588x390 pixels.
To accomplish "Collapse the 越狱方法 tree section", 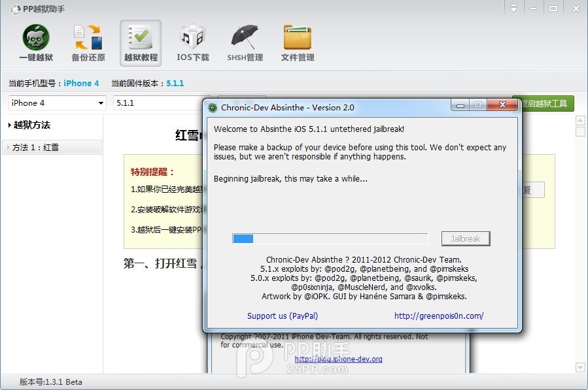I will pos(10,125).
